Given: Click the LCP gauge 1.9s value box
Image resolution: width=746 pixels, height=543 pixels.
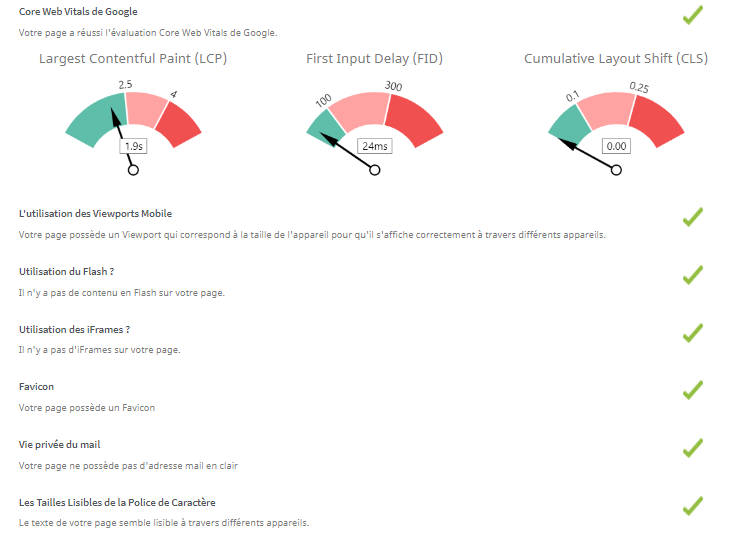Looking at the screenshot, I should click(x=133, y=146).
